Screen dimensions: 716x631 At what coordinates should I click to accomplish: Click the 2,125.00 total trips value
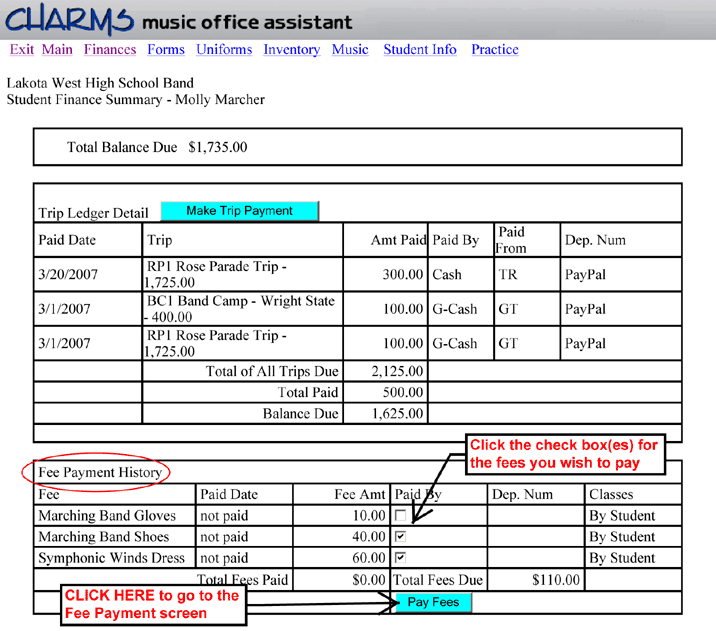pos(397,371)
